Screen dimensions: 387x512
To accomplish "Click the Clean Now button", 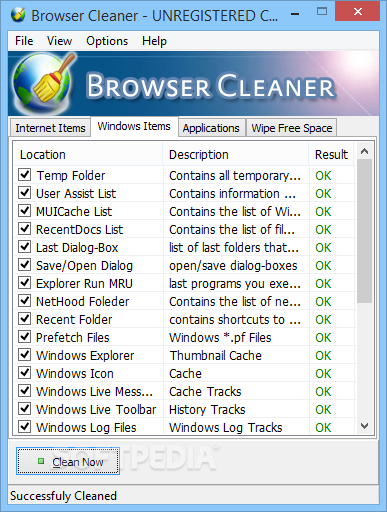I will [x=68, y=461].
